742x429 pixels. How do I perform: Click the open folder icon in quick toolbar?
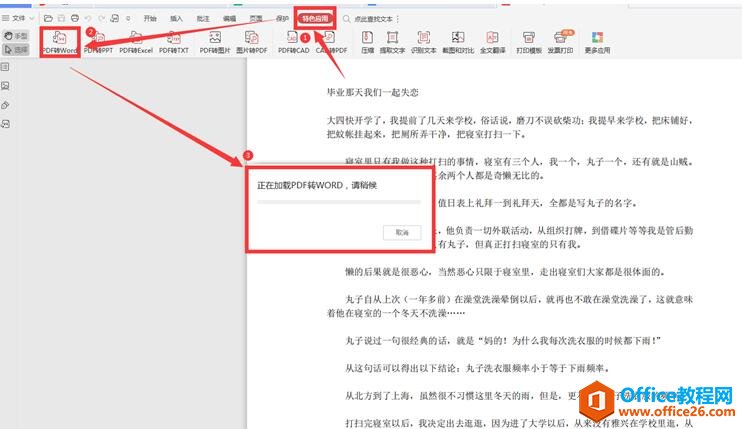48,18
